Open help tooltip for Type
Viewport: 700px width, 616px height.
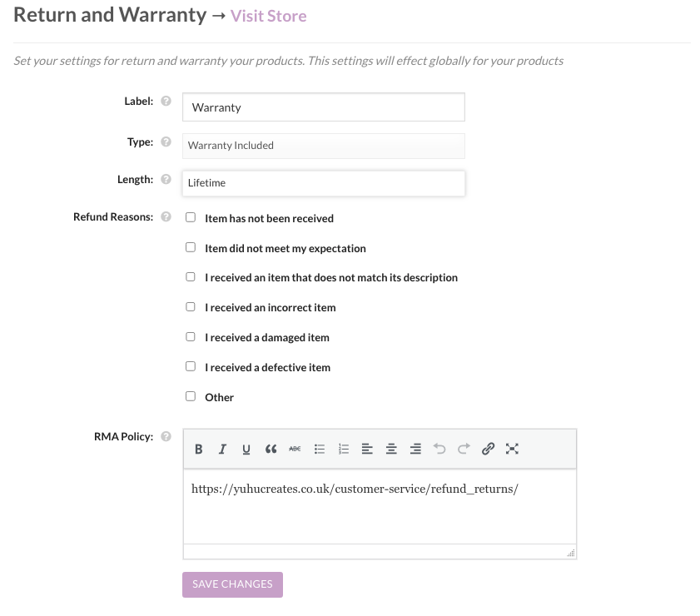click(166, 142)
